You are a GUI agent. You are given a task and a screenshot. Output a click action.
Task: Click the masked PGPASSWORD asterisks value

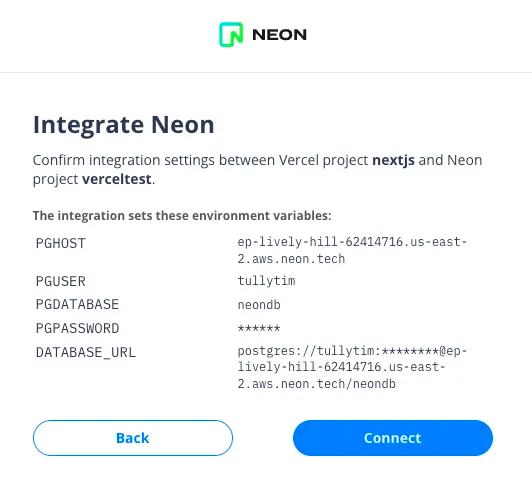(259, 328)
